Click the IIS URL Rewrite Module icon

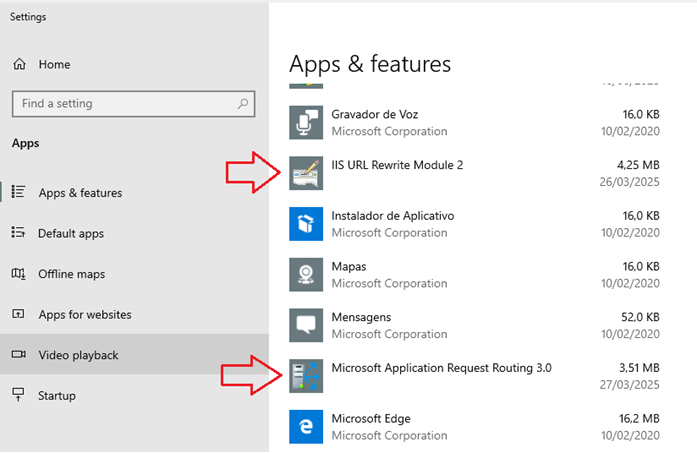point(306,173)
